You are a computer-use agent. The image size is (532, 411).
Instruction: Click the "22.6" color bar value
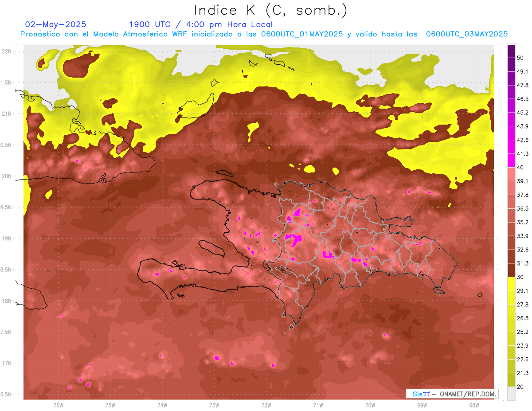click(x=523, y=360)
